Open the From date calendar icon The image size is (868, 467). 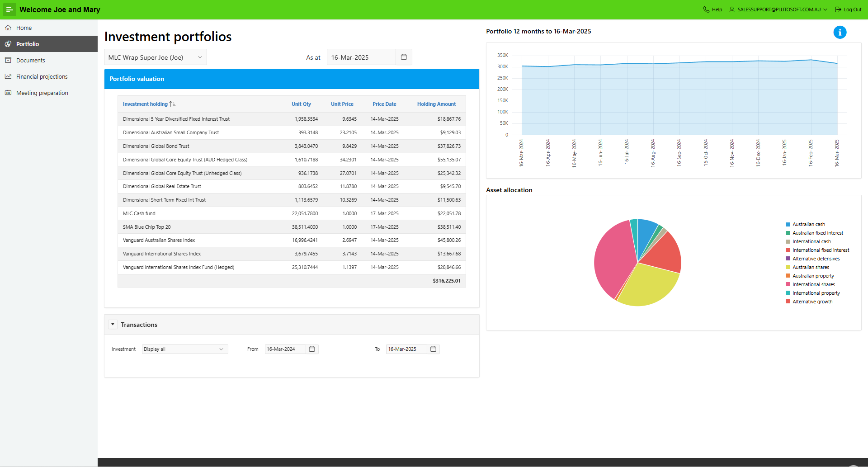[x=312, y=349]
